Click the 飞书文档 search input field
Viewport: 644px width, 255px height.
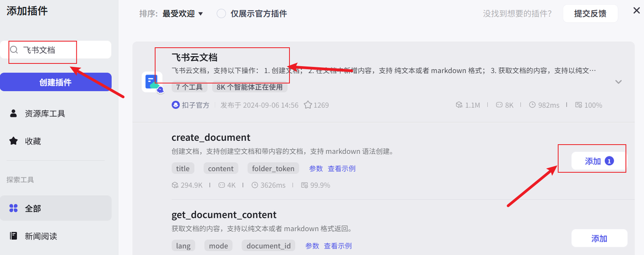coord(56,50)
